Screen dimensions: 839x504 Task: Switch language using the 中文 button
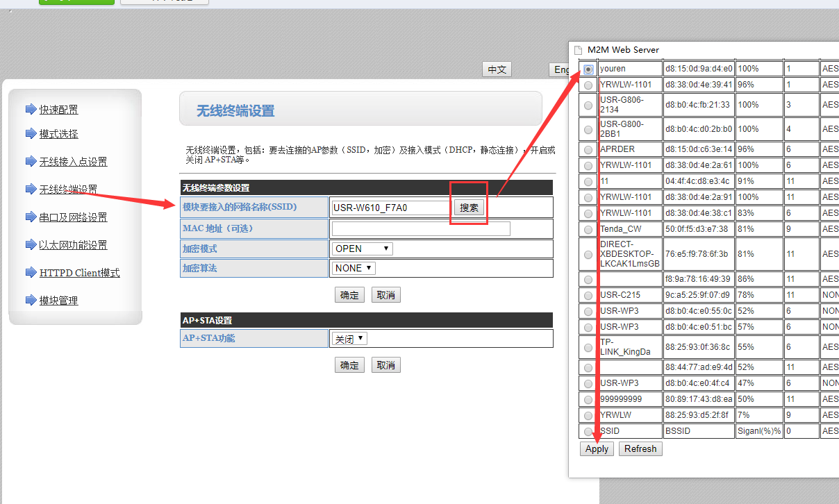click(497, 69)
